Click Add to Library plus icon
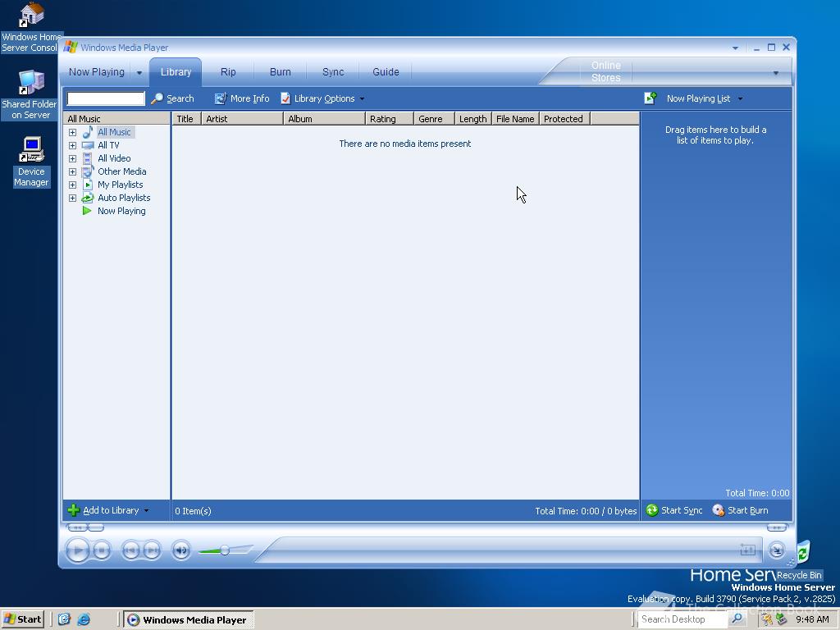Viewport: 840px width, 630px height. [x=74, y=510]
